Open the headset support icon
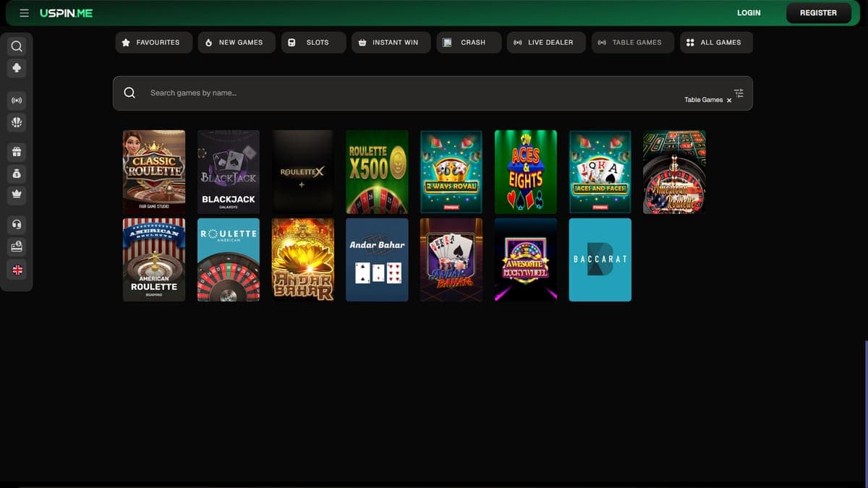 17,224
